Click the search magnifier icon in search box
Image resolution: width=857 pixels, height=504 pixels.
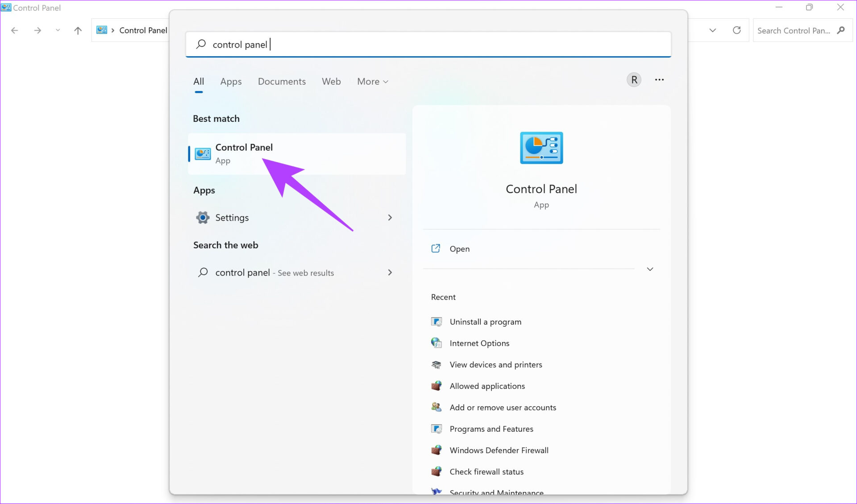coord(201,44)
